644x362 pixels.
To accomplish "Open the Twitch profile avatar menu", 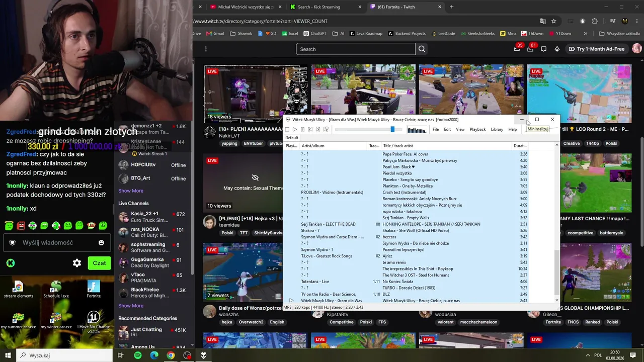I will [x=637, y=49].
